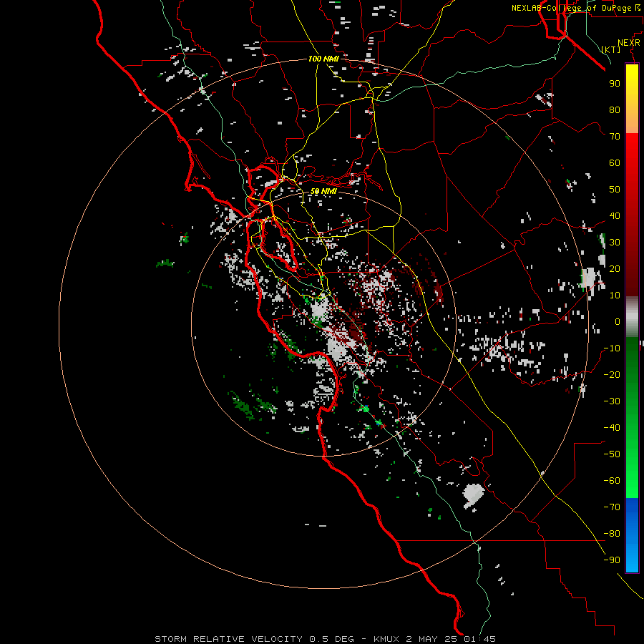Click the 30 value on the velocity scale
Image resolution: width=644 pixels, height=644 pixels.
[x=615, y=243]
